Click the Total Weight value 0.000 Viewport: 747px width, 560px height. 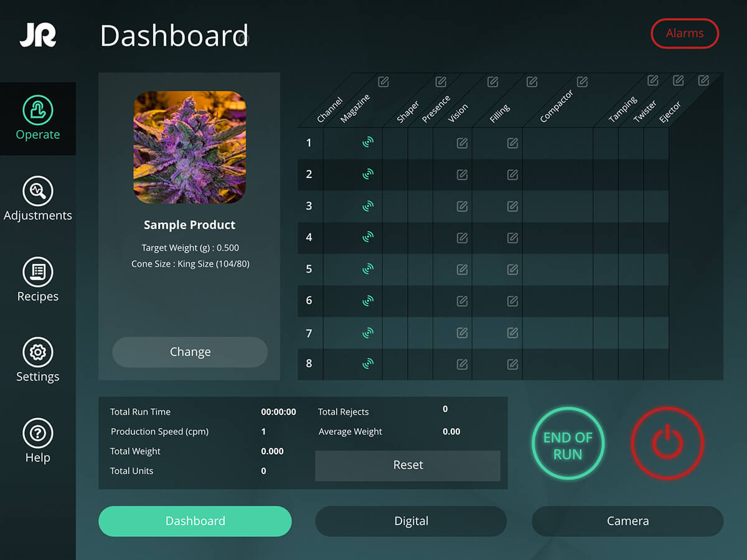[x=272, y=451]
